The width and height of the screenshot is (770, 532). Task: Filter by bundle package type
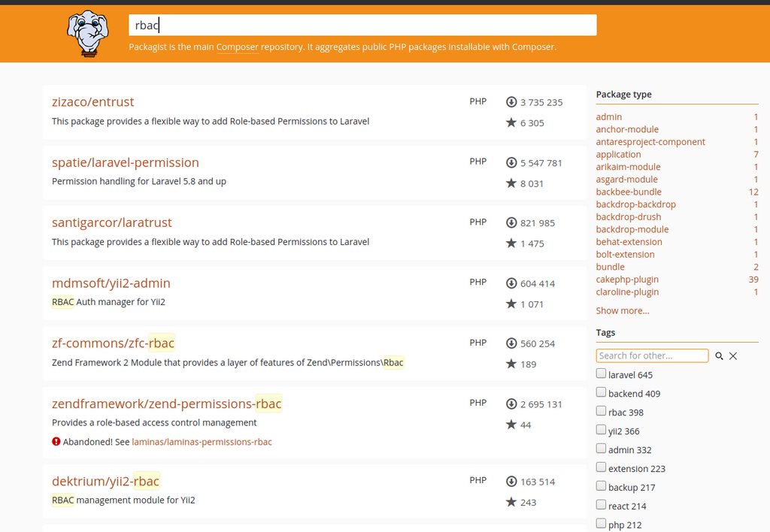(611, 267)
